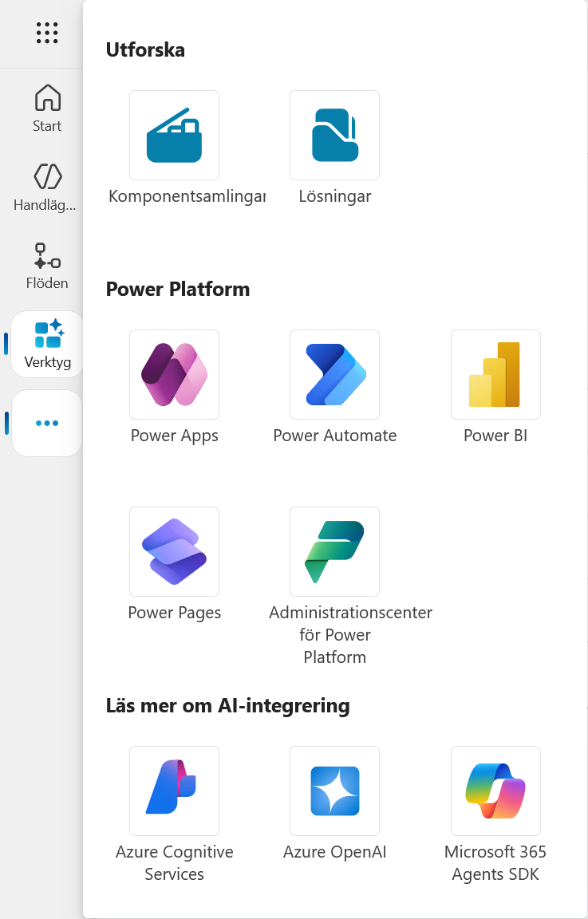Open the Komponentsamlingar tile icon
This screenshot has height=919, width=588.
[174, 136]
